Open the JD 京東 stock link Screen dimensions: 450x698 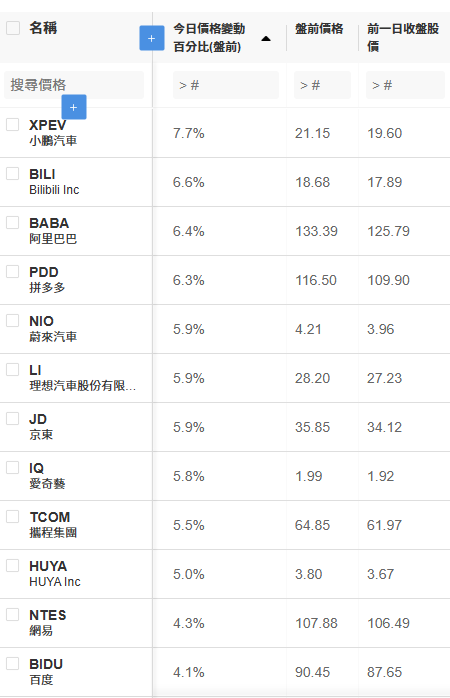pos(41,426)
